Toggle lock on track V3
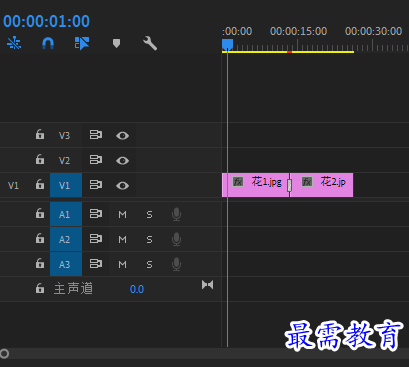Viewport: 409px width, 367px height. [40, 134]
